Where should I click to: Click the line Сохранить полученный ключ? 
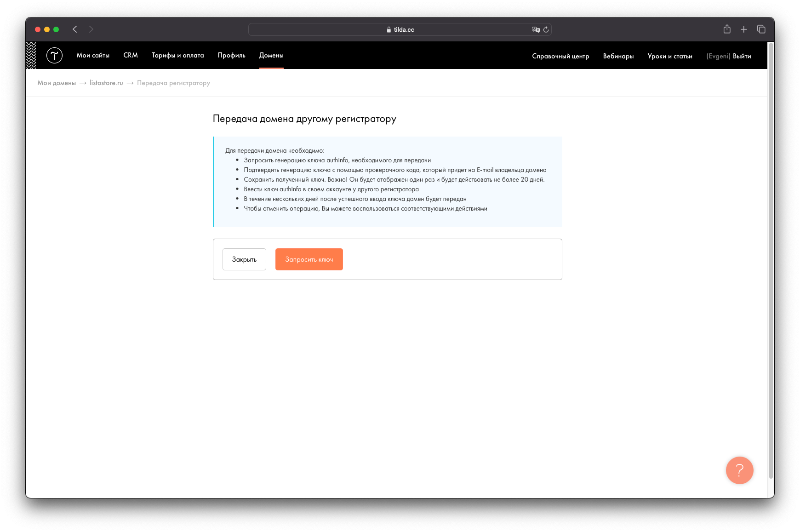[x=394, y=179]
